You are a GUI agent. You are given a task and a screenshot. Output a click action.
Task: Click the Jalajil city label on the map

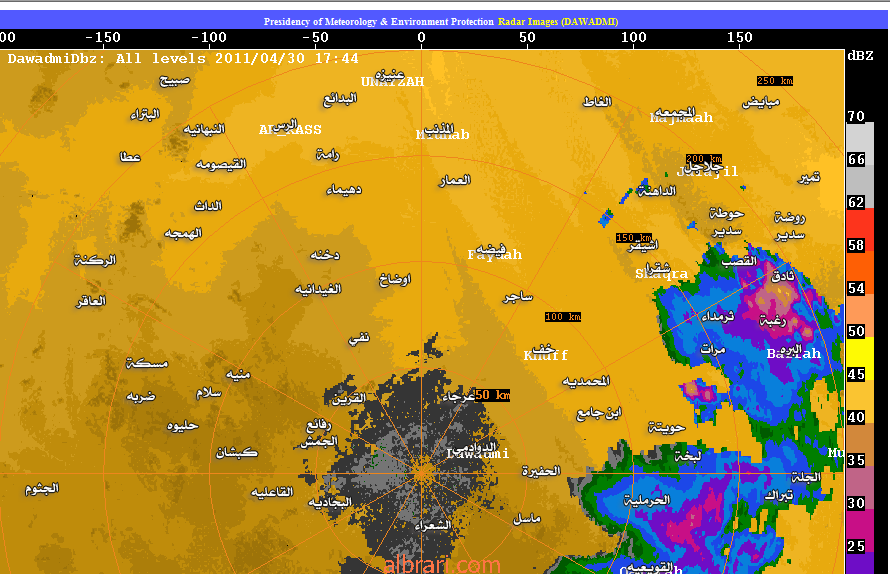tap(708, 171)
